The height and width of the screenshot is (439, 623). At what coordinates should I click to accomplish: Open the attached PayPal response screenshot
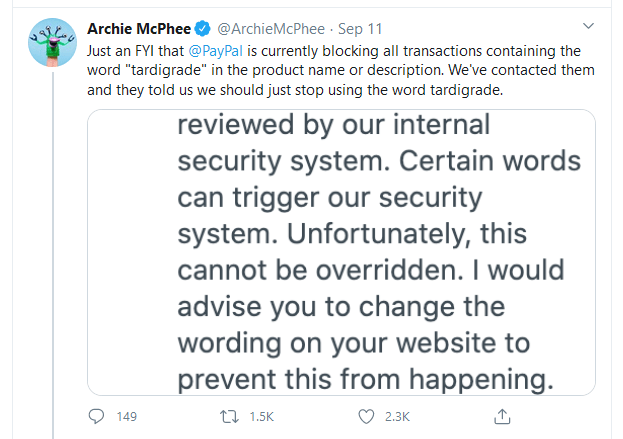coord(341,252)
